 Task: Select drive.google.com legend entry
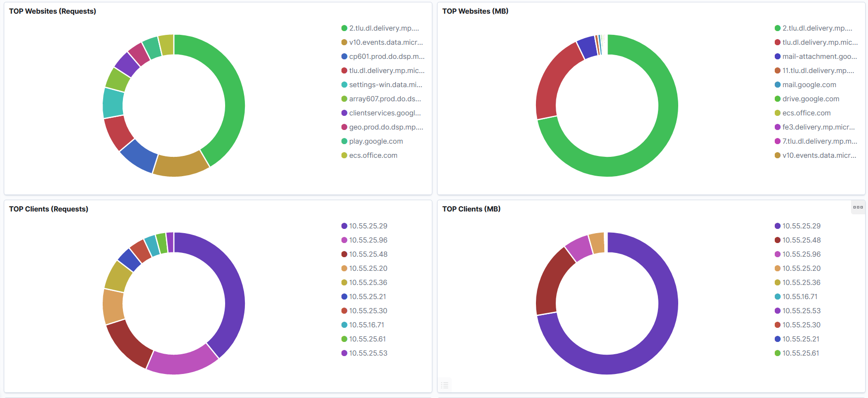807,99
